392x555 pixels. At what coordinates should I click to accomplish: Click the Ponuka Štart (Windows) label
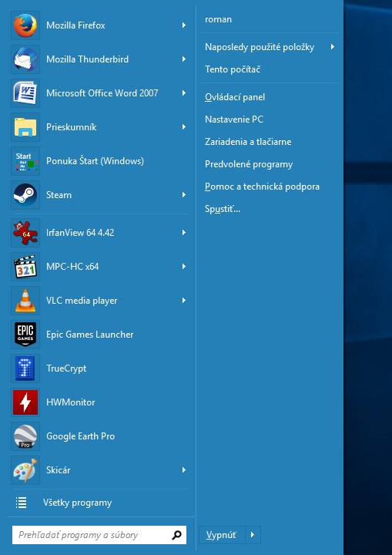pos(95,161)
